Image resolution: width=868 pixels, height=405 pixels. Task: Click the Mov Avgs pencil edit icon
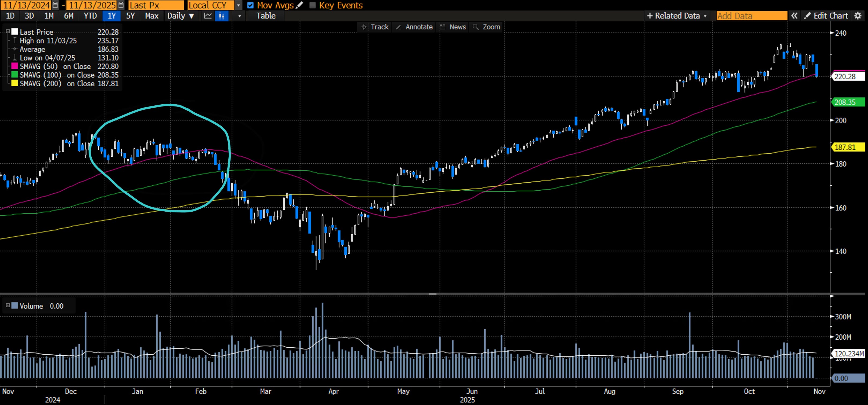(x=299, y=5)
